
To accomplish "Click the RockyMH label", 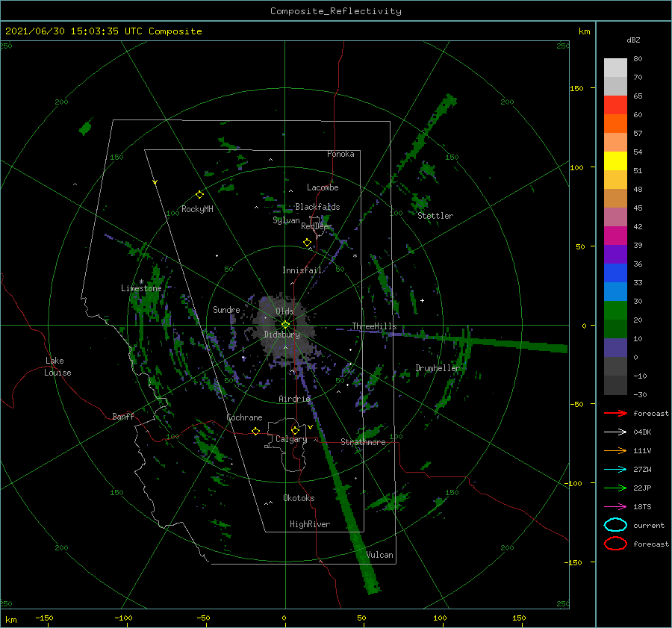I will coord(197,209).
